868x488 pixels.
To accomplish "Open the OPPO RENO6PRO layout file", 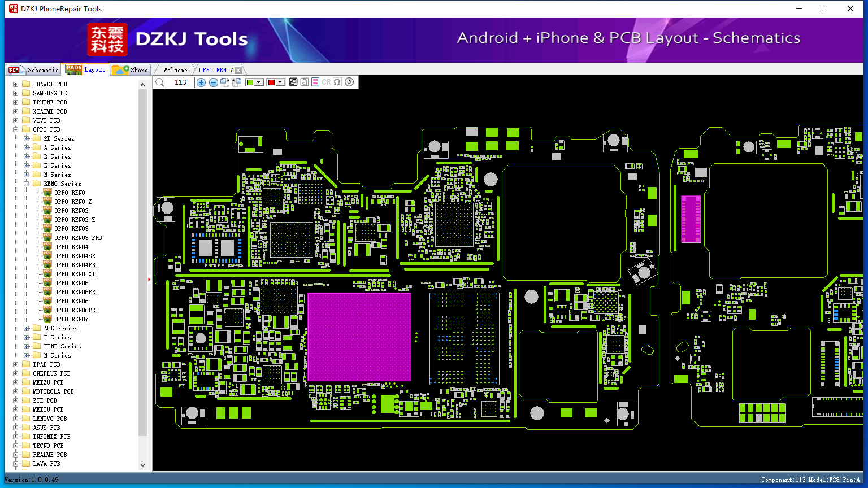I will pos(76,310).
